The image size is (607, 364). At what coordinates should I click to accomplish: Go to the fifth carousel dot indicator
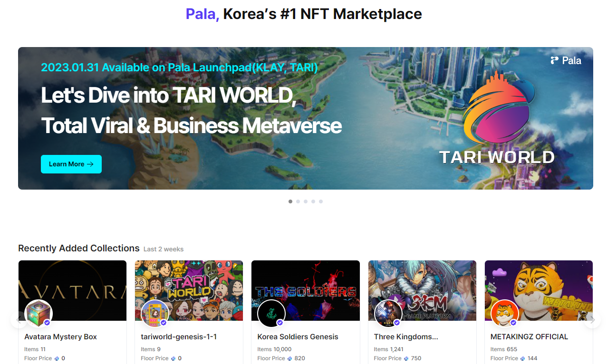[321, 201]
